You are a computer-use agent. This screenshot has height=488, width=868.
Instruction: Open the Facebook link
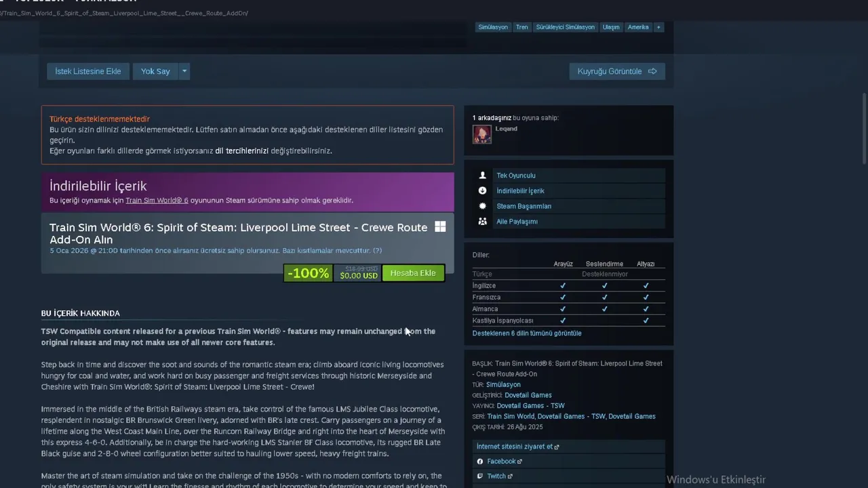501,462
